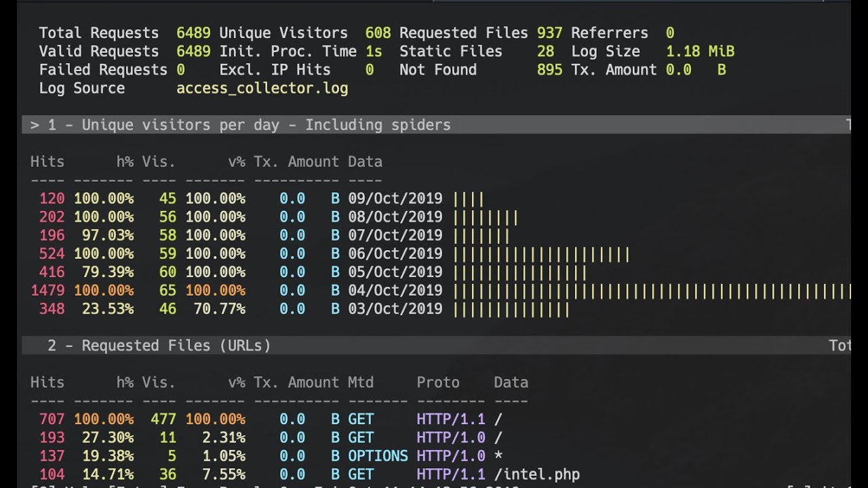Select the OPTIONS method request row
The height and width of the screenshot is (488, 868).
(378, 456)
